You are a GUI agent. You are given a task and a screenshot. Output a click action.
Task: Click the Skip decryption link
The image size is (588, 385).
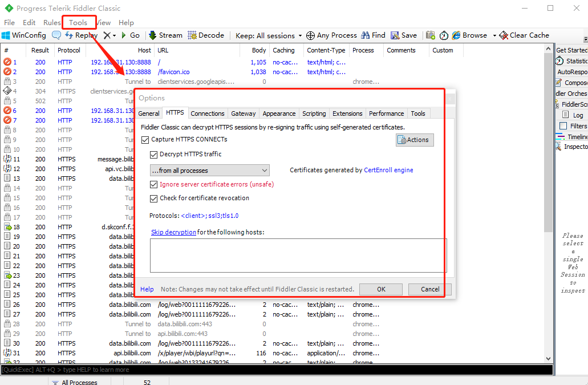[173, 232]
